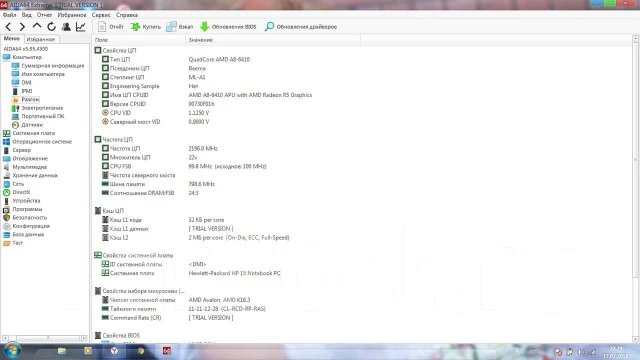
Task: Select DMI in the sidebar tree
Action: click(x=27, y=82)
